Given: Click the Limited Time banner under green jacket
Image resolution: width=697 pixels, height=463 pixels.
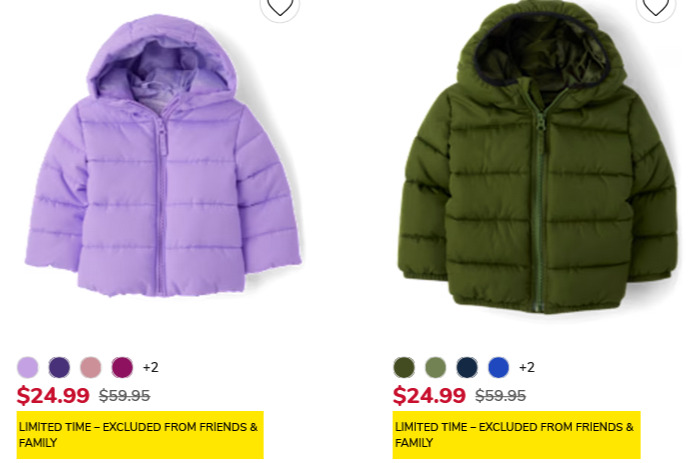Looking at the screenshot, I should coord(517,435).
